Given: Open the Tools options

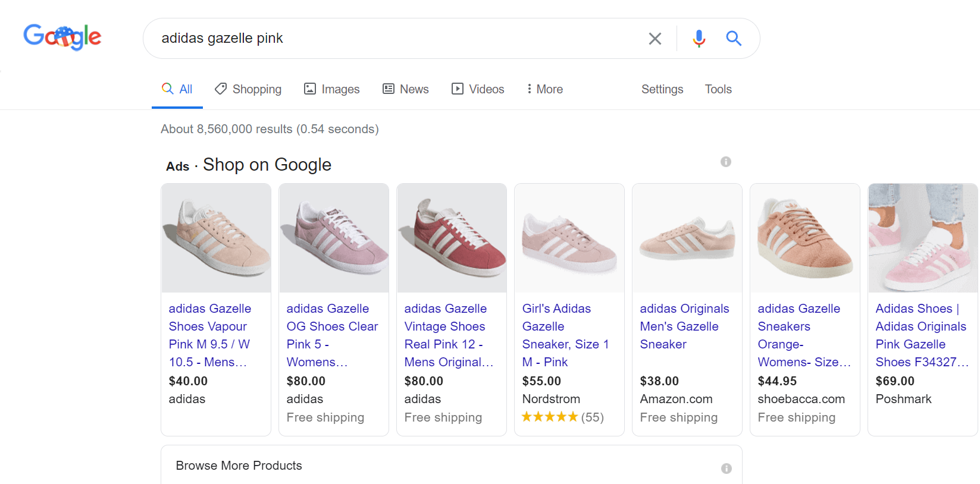Looking at the screenshot, I should pyautogui.click(x=718, y=89).
